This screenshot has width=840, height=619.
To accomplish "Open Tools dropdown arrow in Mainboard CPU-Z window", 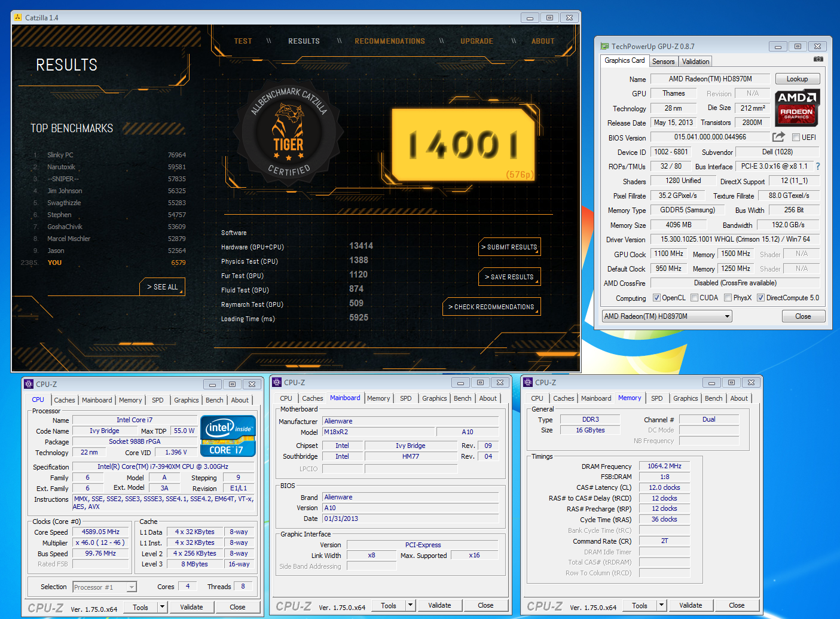I will (410, 605).
